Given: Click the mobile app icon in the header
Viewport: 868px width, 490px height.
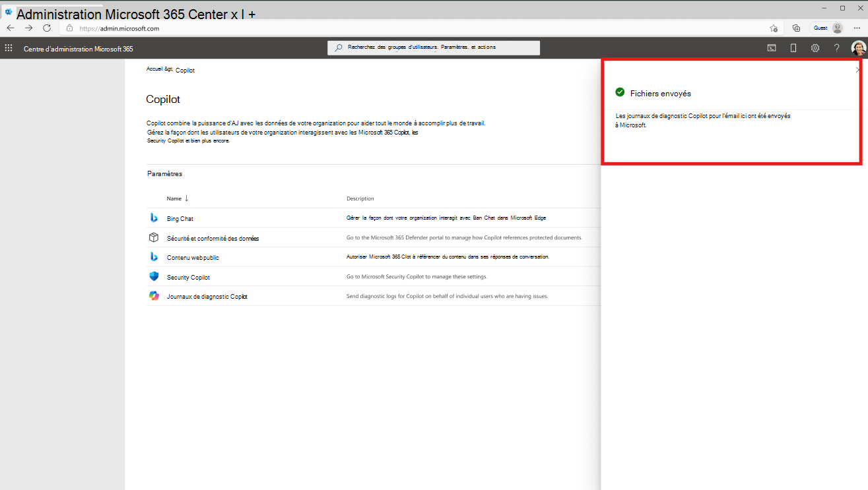Looking at the screenshot, I should pyautogui.click(x=793, y=48).
